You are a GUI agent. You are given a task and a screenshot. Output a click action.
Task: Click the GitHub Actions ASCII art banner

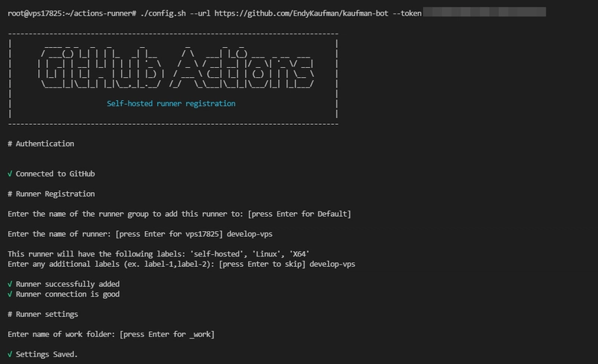pyautogui.click(x=176, y=67)
